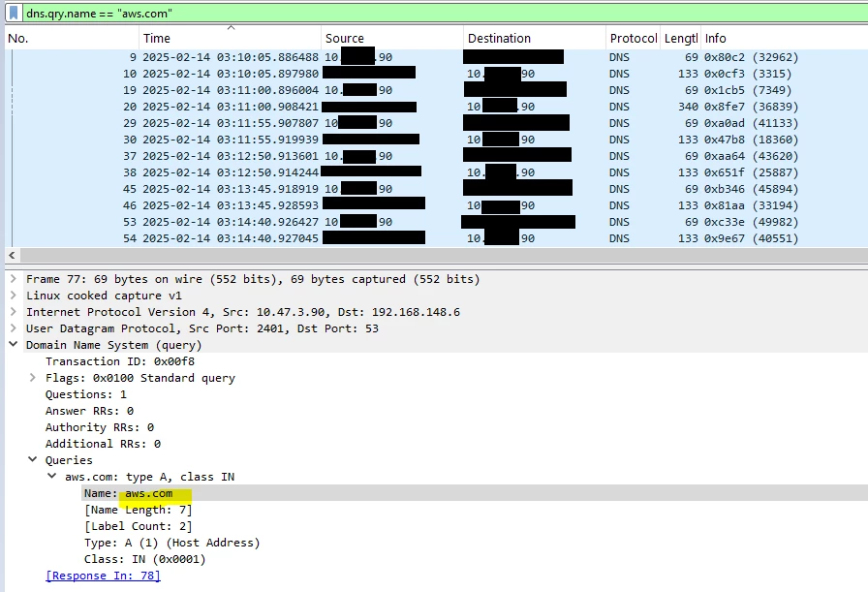
Task: Sort by the Source column header
Action: click(x=392, y=38)
